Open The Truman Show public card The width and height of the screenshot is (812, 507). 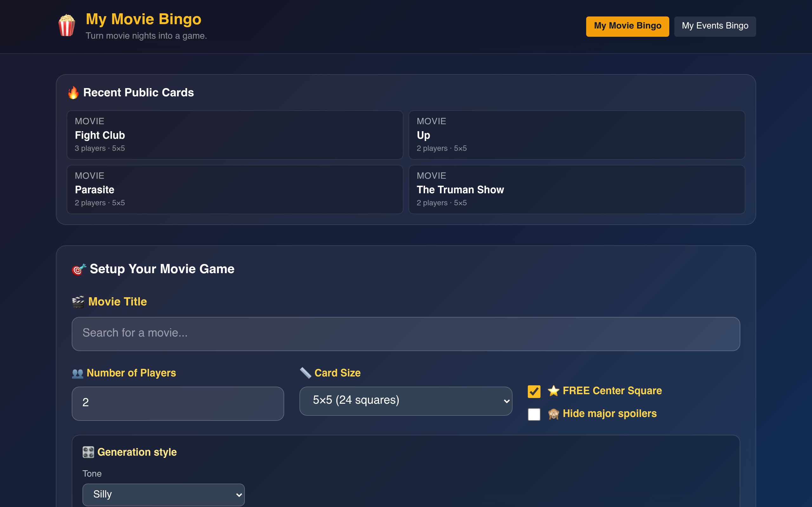pos(577,189)
